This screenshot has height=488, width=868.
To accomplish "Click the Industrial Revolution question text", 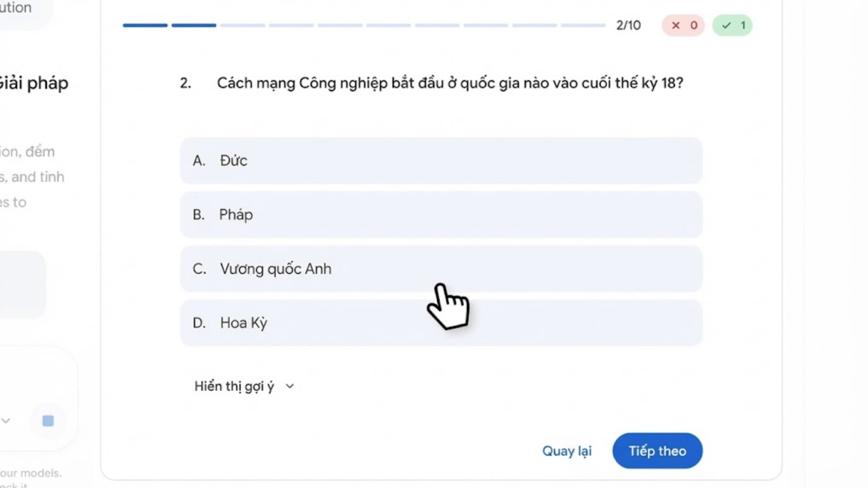I will click(449, 83).
